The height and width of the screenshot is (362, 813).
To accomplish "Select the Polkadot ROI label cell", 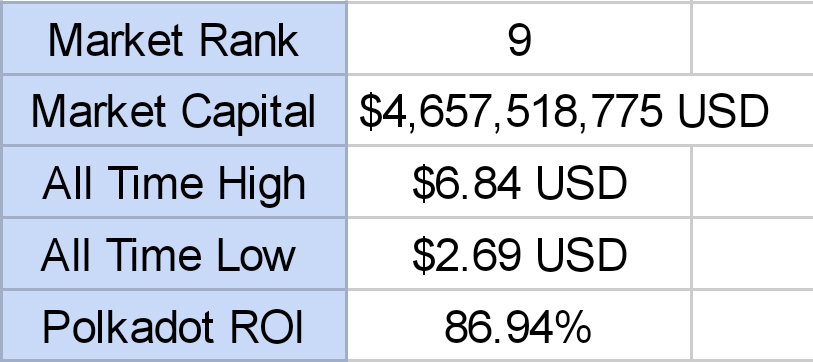I will click(x=175, y=325).
